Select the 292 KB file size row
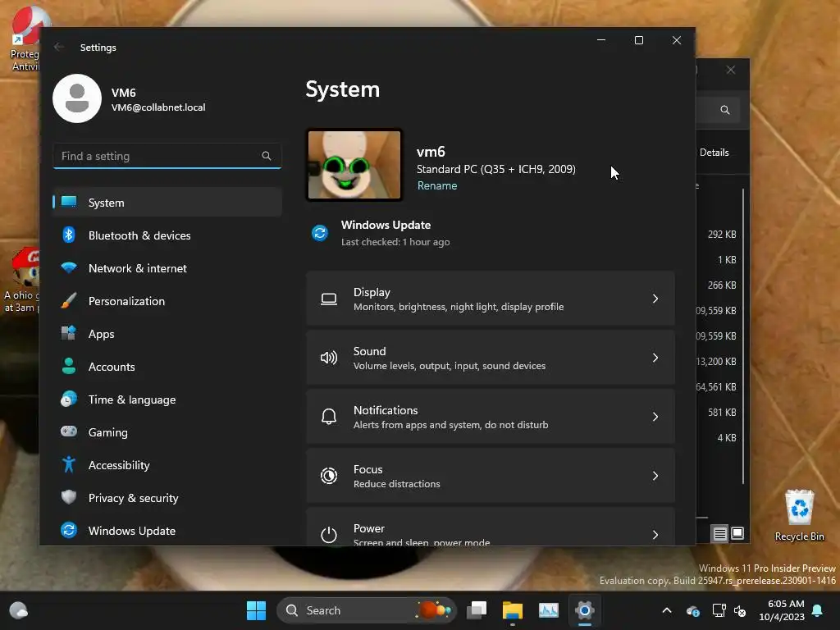 pyautogui.click(x=722, y=235)
